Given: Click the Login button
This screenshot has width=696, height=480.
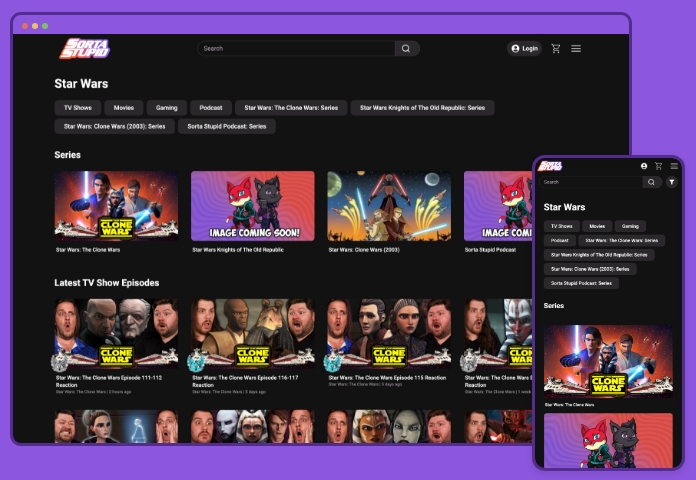Looking at the screenshot, I should point(524,48).
